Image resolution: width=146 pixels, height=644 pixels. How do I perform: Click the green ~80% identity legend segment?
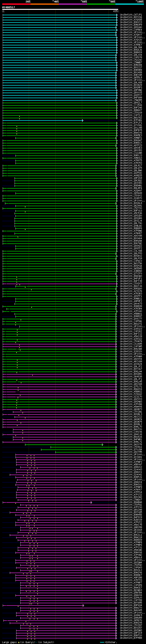tap(101, 4)
